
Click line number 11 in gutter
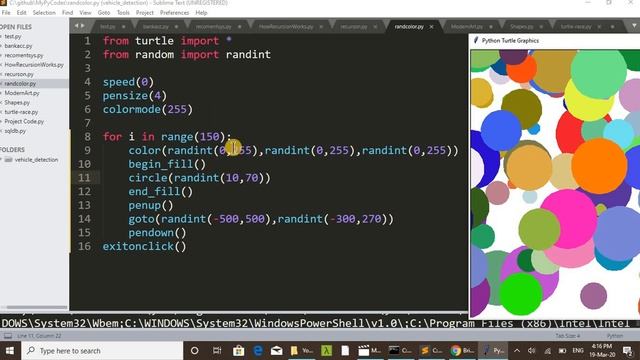[84, 178]
